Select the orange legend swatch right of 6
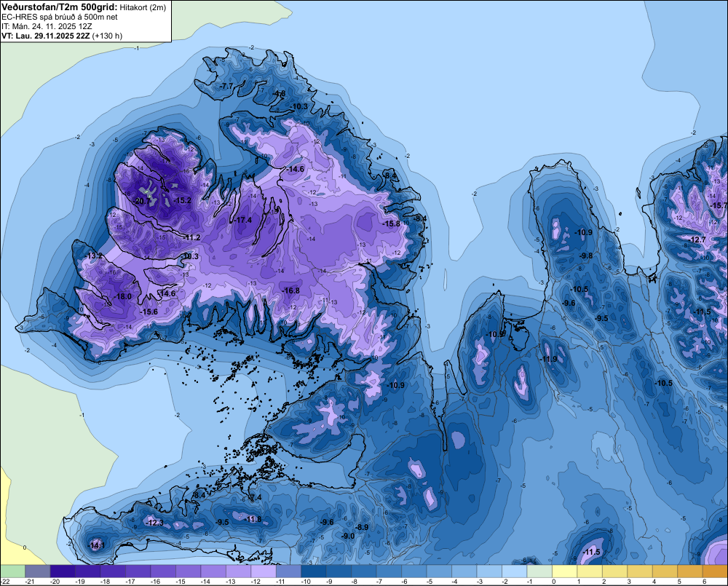The image size is (728, 586). tap(716, 571)
